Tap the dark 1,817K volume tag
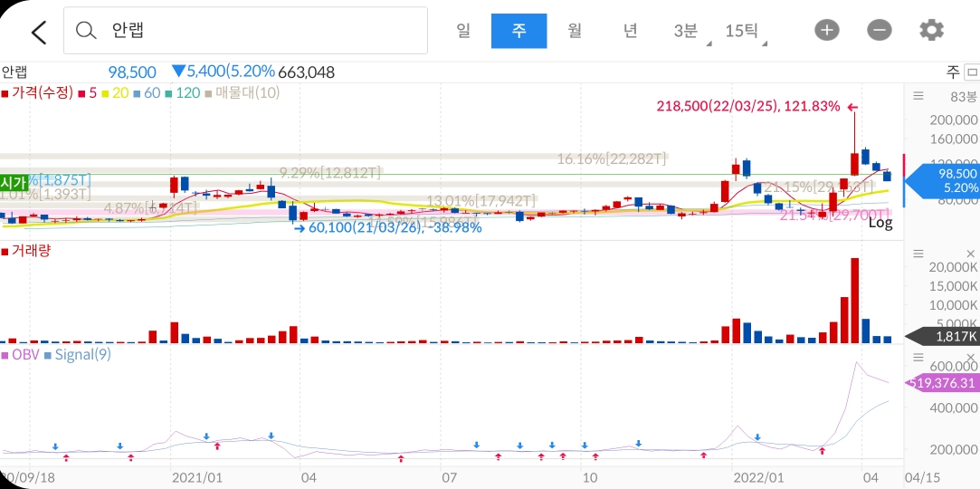 pos(943,337)
